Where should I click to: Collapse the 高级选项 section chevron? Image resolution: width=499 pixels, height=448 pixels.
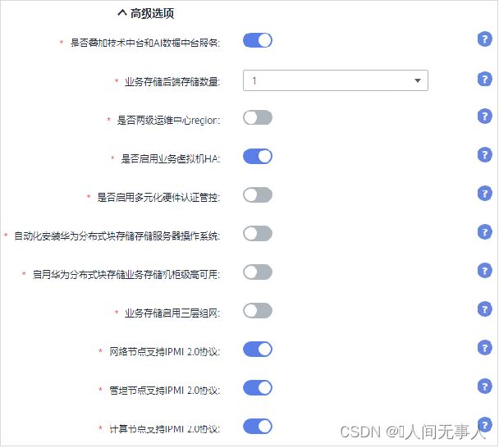(122, 13)
